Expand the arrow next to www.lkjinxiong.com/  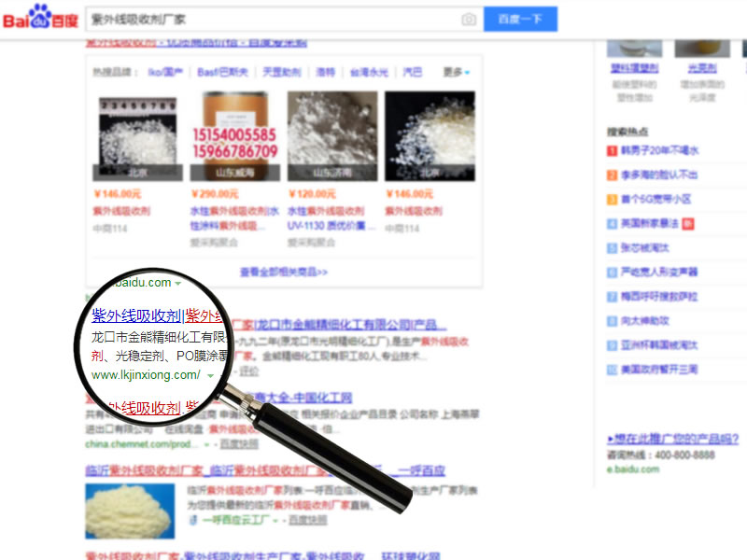click(x=210, y=376)
